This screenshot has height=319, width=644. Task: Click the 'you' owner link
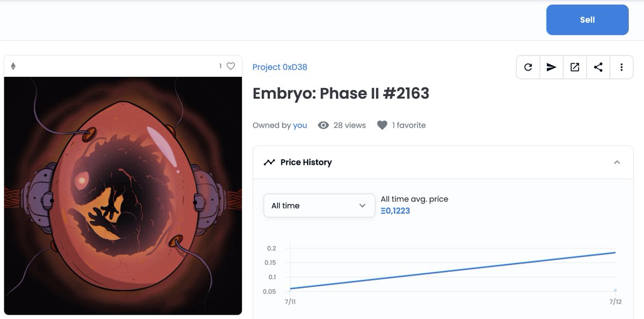pos(300,125)
